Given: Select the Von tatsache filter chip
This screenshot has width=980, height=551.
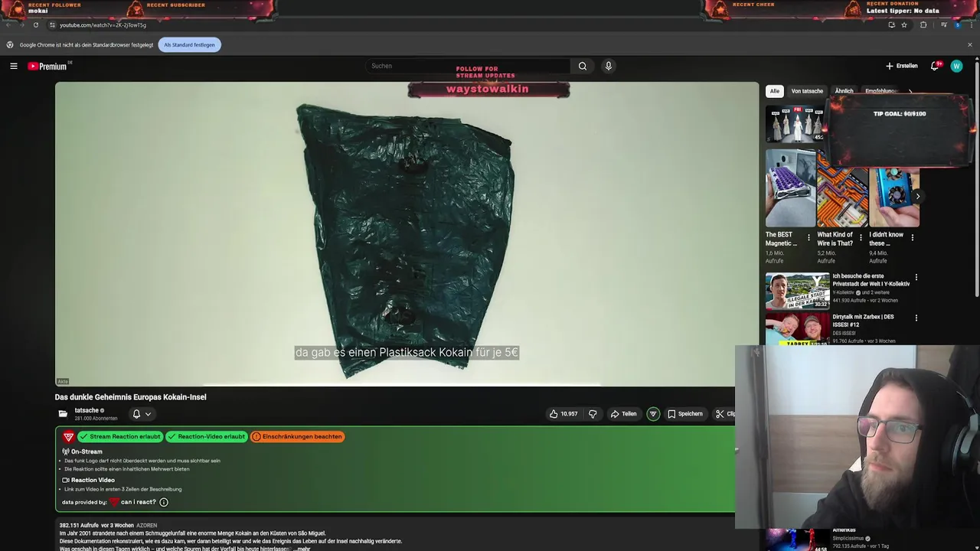Looking at the screenshot, I should [807, 91].
